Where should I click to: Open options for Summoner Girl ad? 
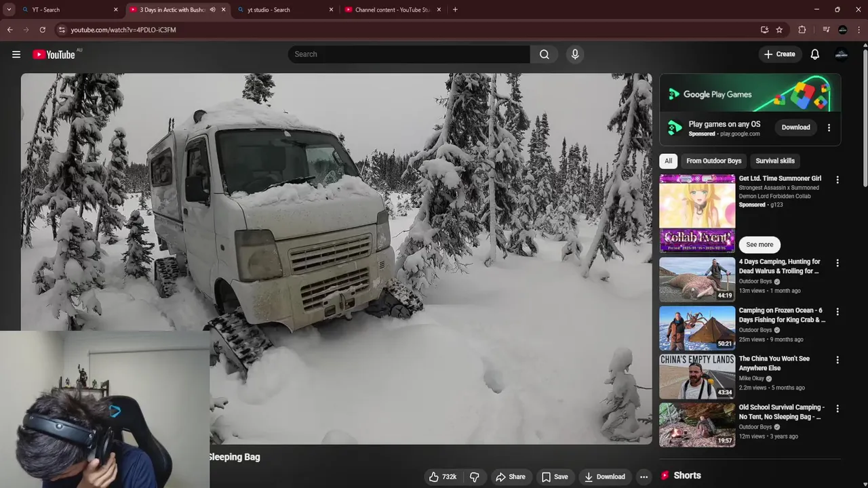[x=837, y=180]
